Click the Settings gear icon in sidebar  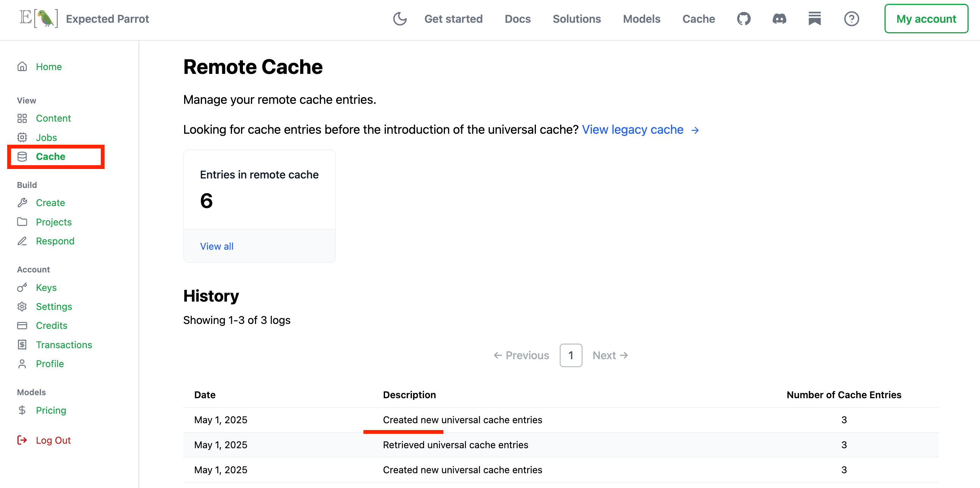(x=22, y=307)
